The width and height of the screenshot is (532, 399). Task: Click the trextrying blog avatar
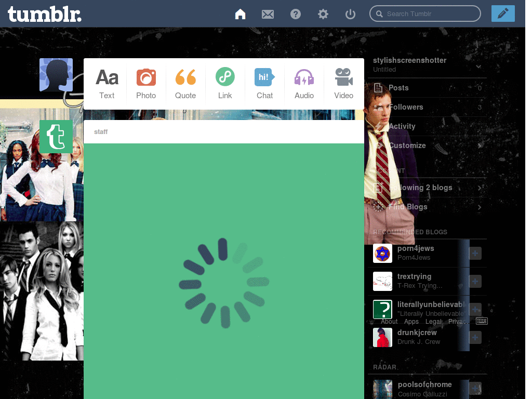(382, 281)
